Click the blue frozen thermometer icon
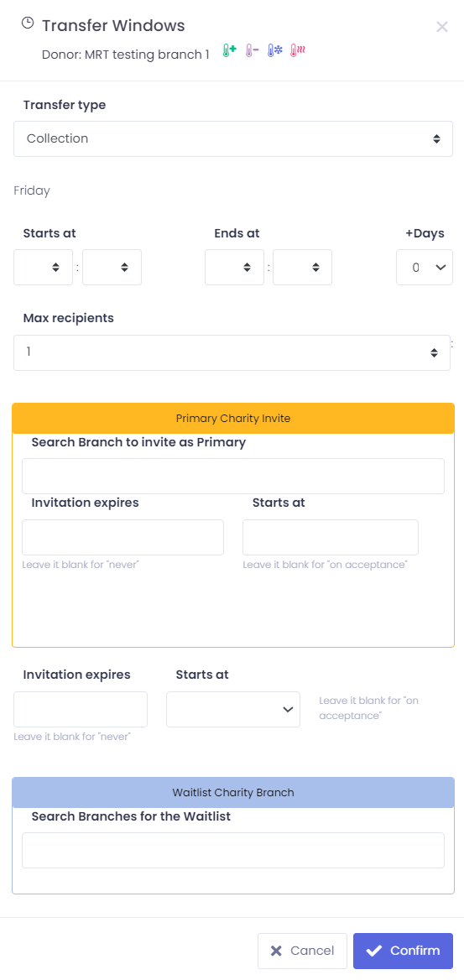The width and height of the screenshot is (464, 980). pyautogui.click(x=274, y=51)
